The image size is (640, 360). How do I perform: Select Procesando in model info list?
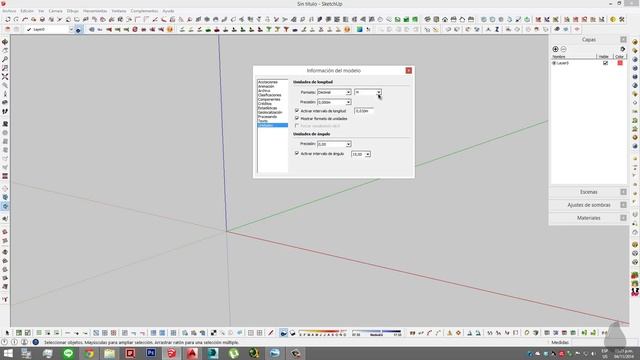click(x=267, y=117)
